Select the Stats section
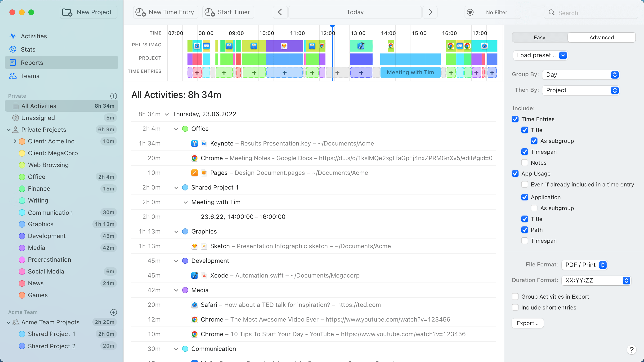This screenshot has width=644, height=362. 28,49
